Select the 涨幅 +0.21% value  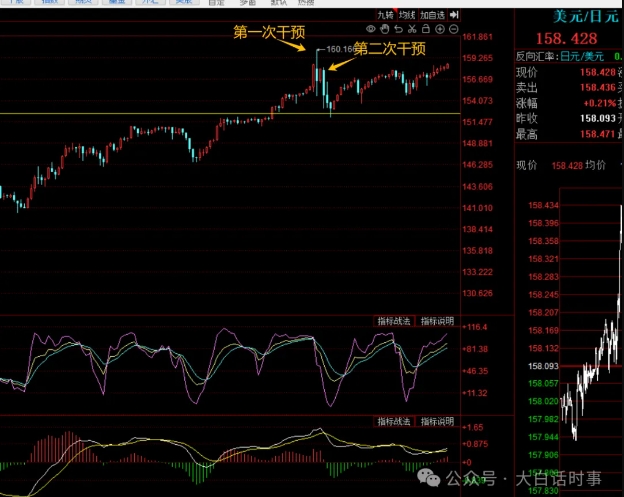[x=600, y=103]
